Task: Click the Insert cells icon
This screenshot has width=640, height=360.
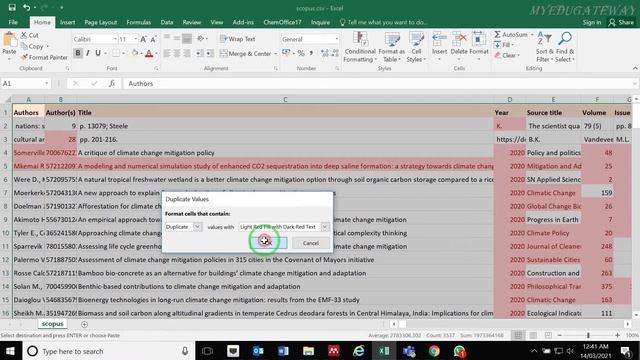Action: tap(439, 39)
